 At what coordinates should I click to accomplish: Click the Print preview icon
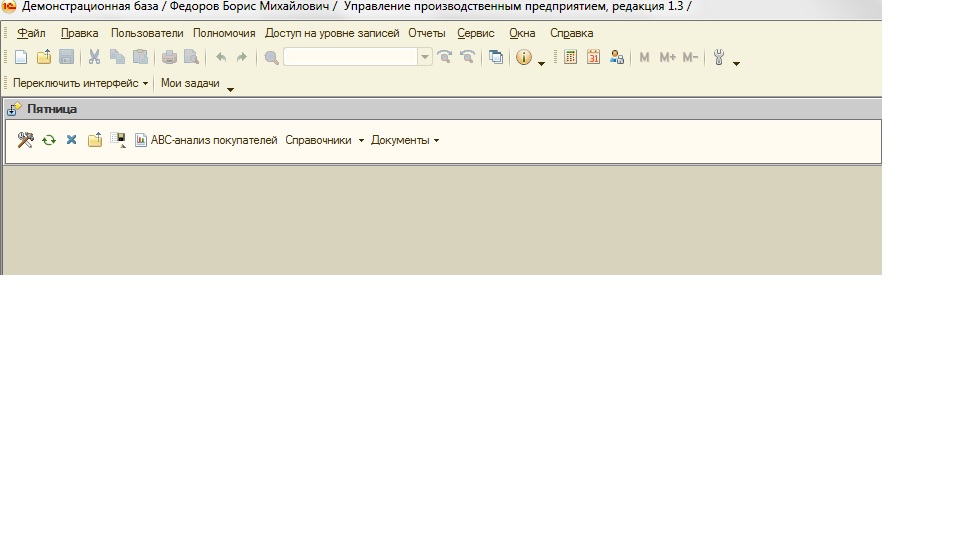click(x=192, y=58)
